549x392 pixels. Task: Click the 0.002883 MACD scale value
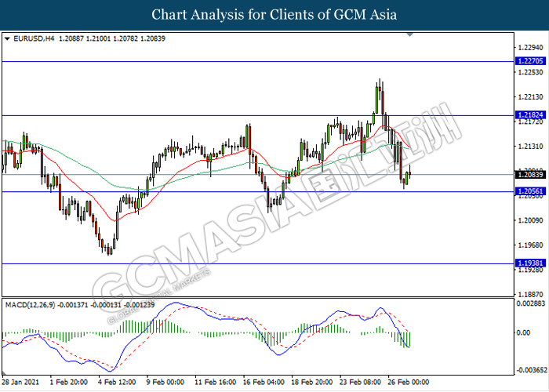[x=531, y=303]
